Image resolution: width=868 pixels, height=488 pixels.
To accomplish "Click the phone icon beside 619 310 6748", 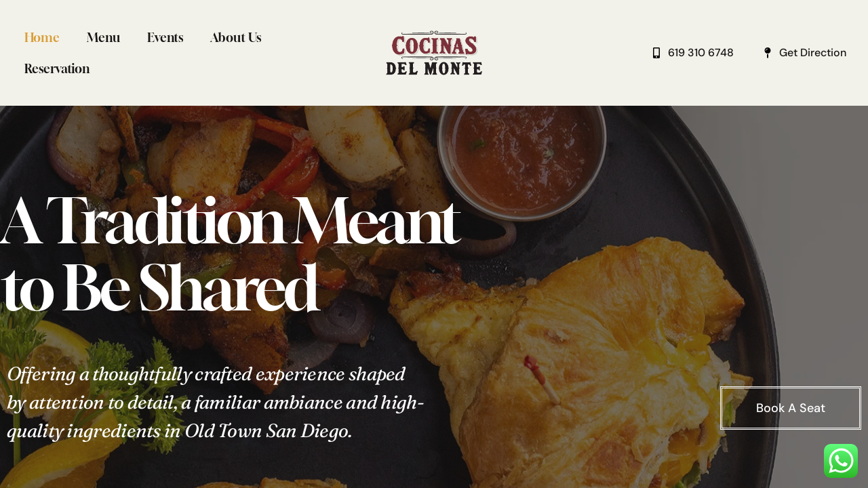I will 656,53.
